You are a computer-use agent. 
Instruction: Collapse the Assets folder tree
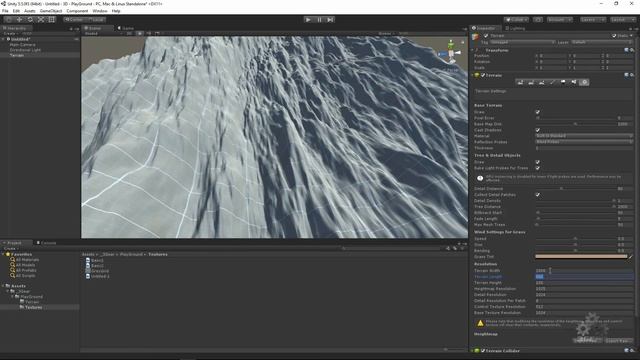pos(4,286)
